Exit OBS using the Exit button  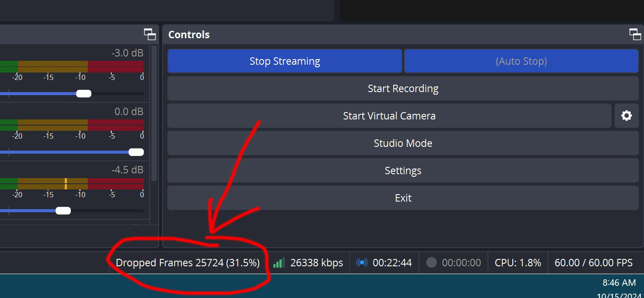click(x=403, y=198)
